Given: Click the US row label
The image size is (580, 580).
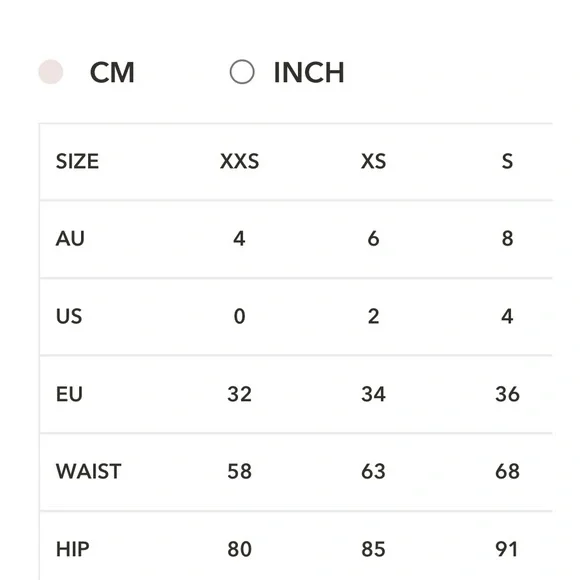Looking at the screenshot, I should (x=69, y=317).
